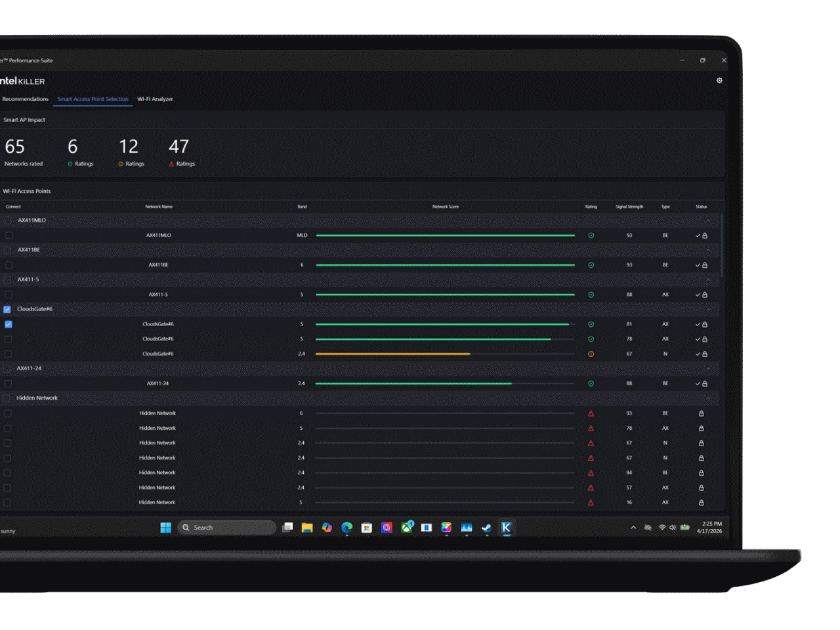Collapse the AX411-5 group chevron

click(x=708, y=280)
